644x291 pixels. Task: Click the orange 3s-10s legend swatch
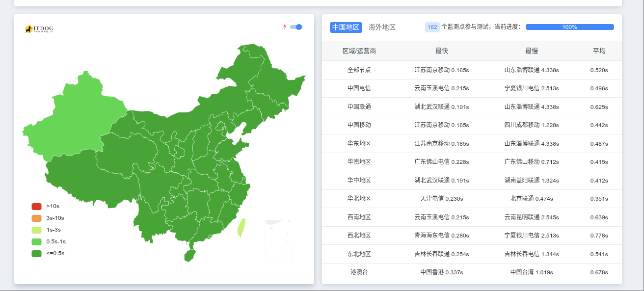click(36, 218)
